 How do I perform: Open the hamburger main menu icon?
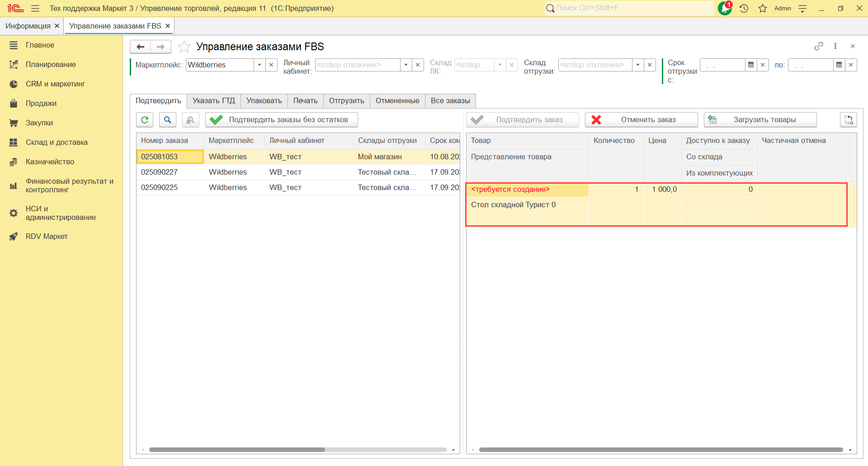coord(35,8)
